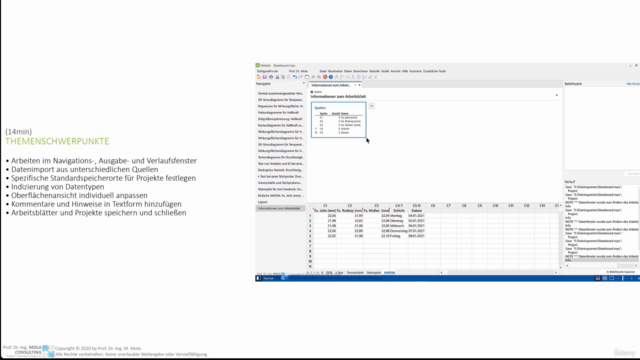Click the Print icon in the toolbar
The width and height of the screenshot is (640, 360).
tap(271, 77)
